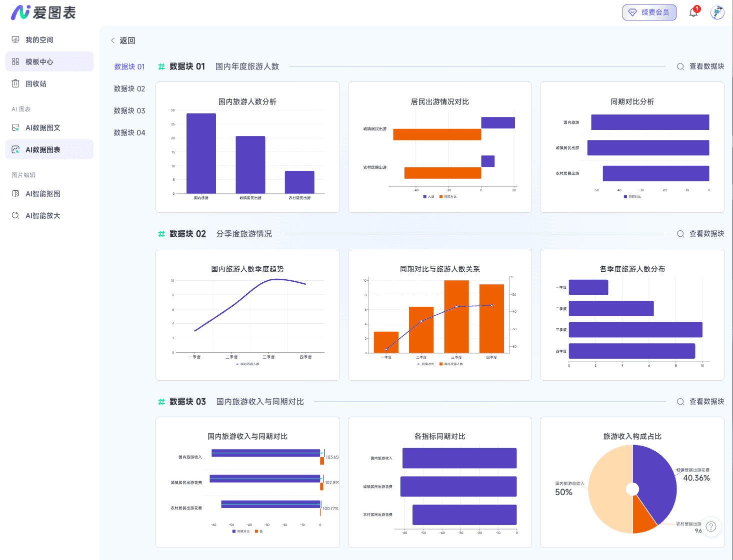Select the 国内旅游人数季度趋势 chart card

(x=247, y=315)
